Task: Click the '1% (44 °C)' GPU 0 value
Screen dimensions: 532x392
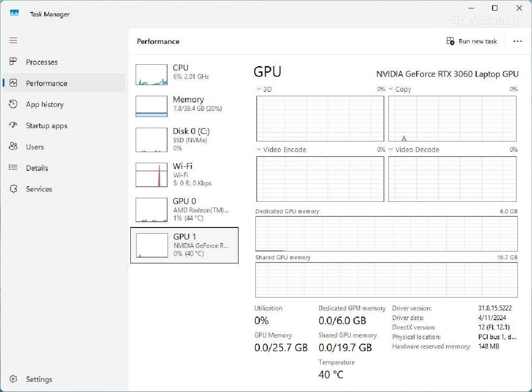Action: (188, 218)
